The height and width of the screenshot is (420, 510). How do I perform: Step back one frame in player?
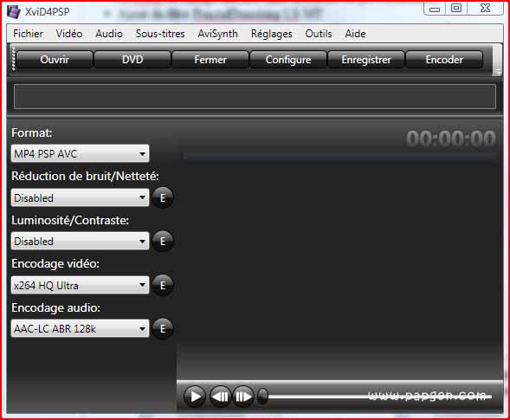coord(220,397)
